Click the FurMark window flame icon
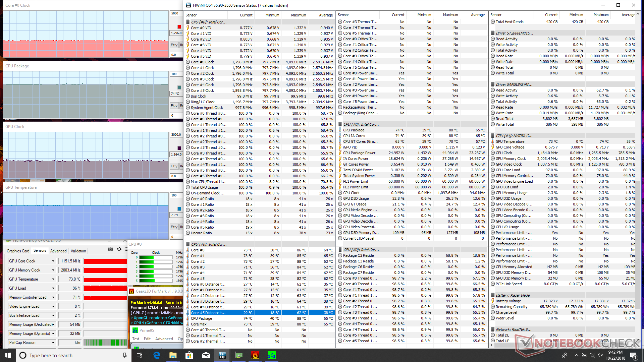This screenshot has height=362, width=644. coord(132,291)
